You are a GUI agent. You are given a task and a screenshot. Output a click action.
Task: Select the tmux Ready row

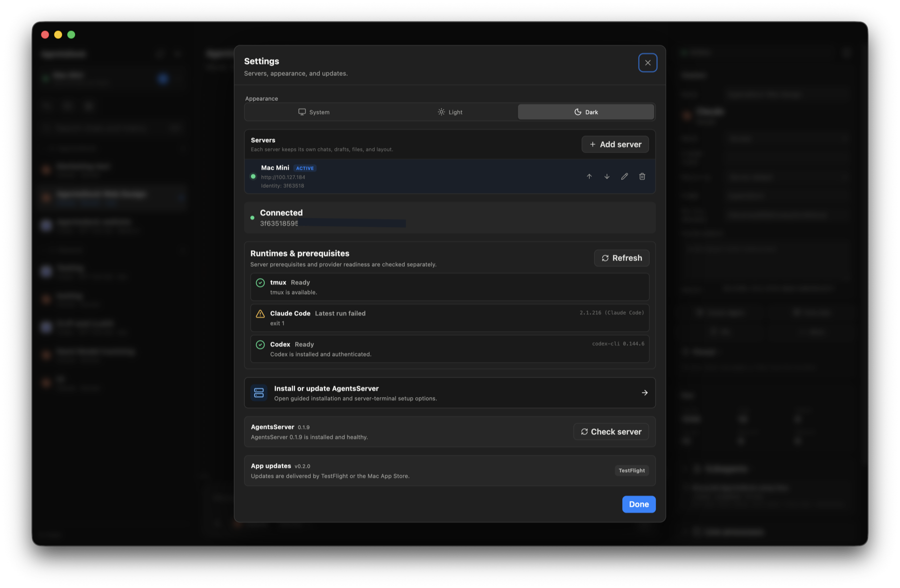pyautogui.click(x=449, y=287)
